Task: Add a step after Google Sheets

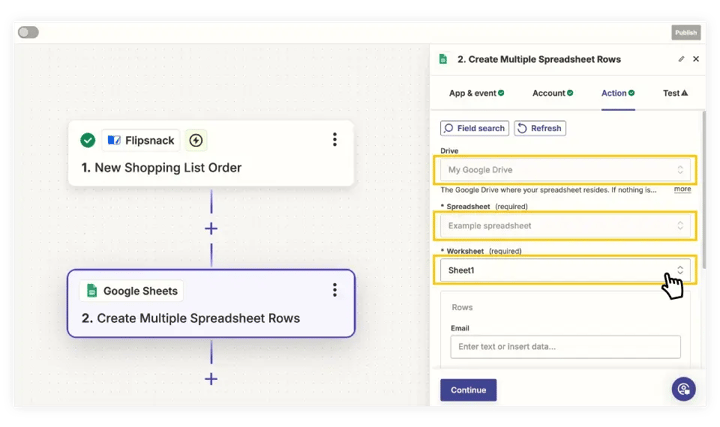Action: [211, 379]
